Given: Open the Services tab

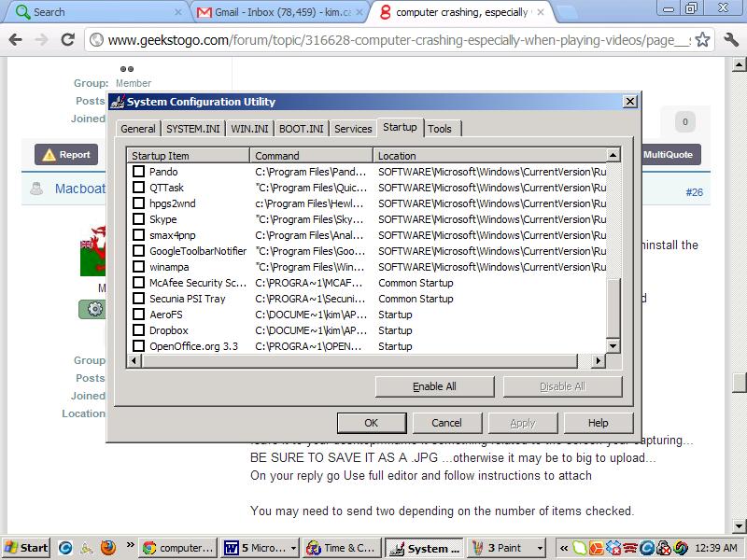Looking at the screenshot, I should pyautogui.click(x=353, y=129).
